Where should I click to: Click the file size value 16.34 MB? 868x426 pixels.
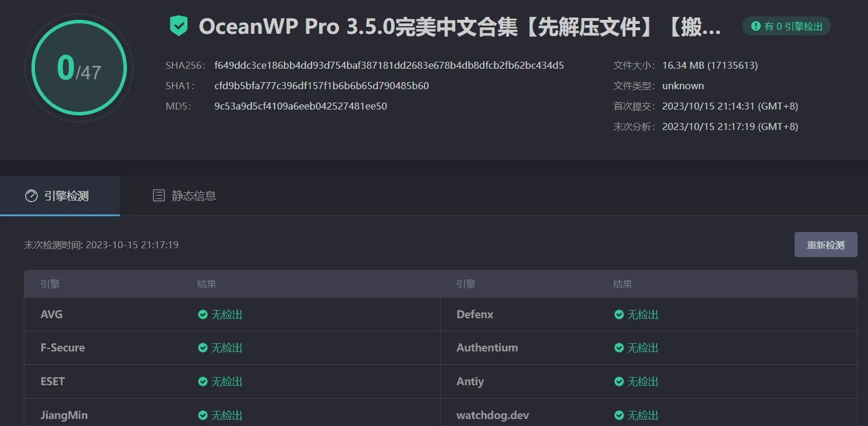tap(710, 65)
